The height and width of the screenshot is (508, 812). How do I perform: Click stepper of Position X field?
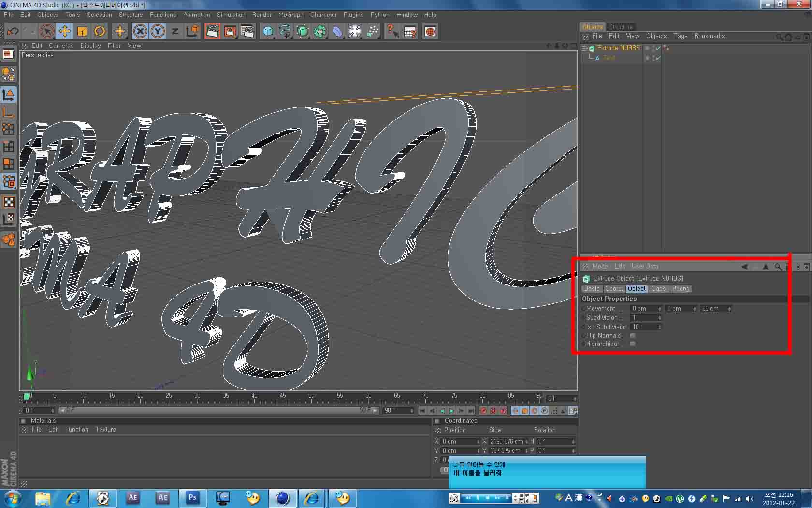(478, 442)
